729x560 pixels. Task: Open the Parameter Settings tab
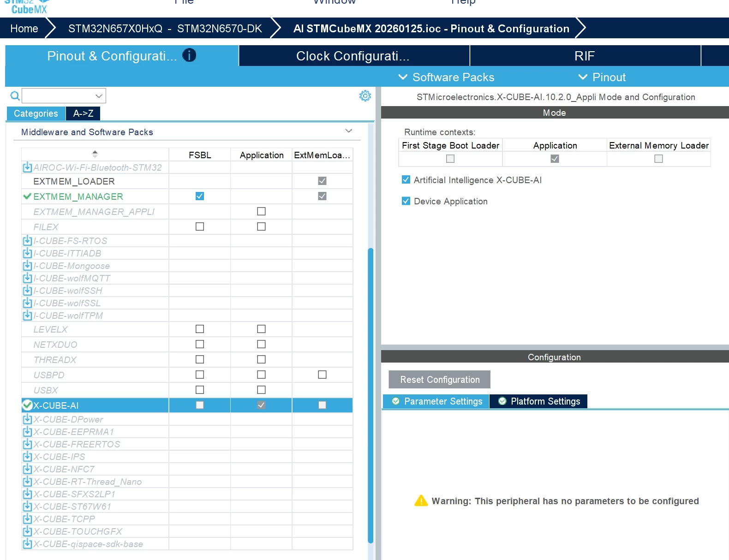tap(436, 401)
